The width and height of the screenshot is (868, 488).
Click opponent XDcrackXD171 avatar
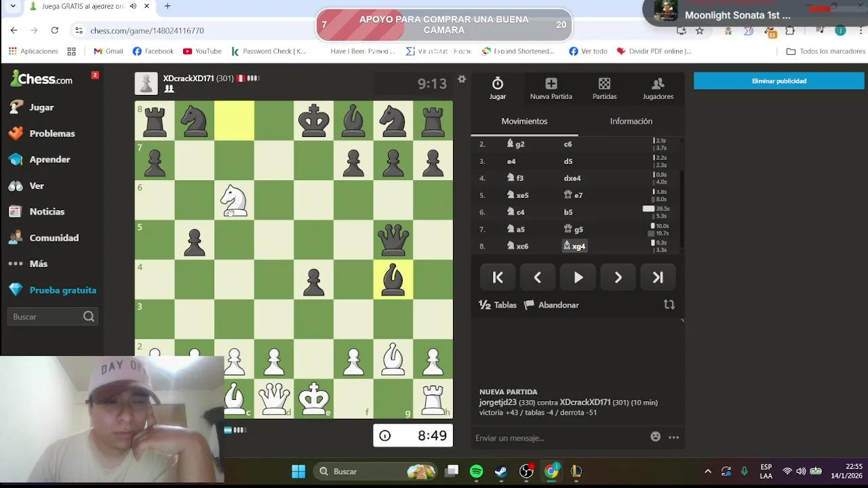click(x=146, y=83)
